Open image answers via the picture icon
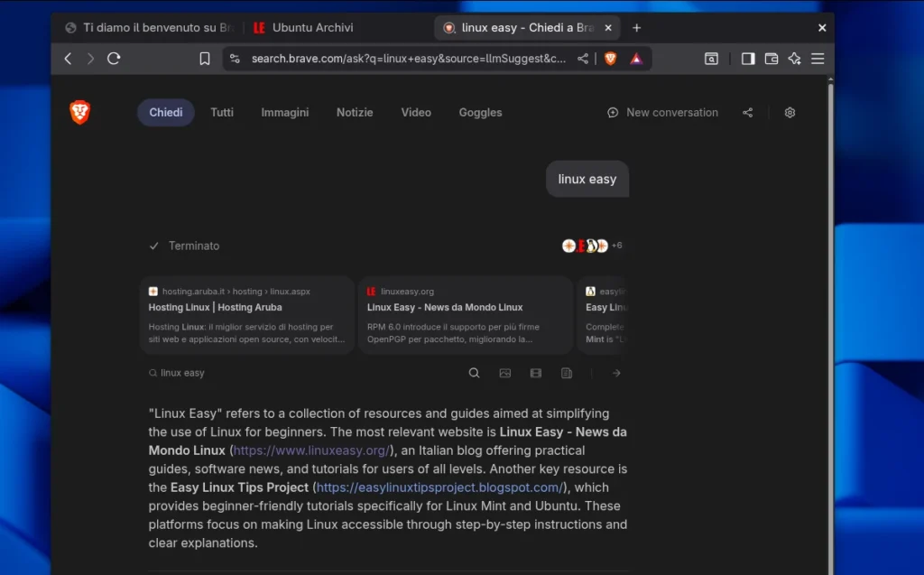The height and width of the screenshot is (575, 924). (504, 372)
